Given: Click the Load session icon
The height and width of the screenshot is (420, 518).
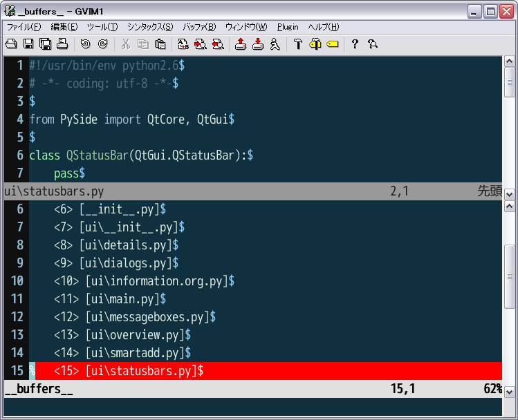Looking at the screenshot, I should [x=241, y=44].
